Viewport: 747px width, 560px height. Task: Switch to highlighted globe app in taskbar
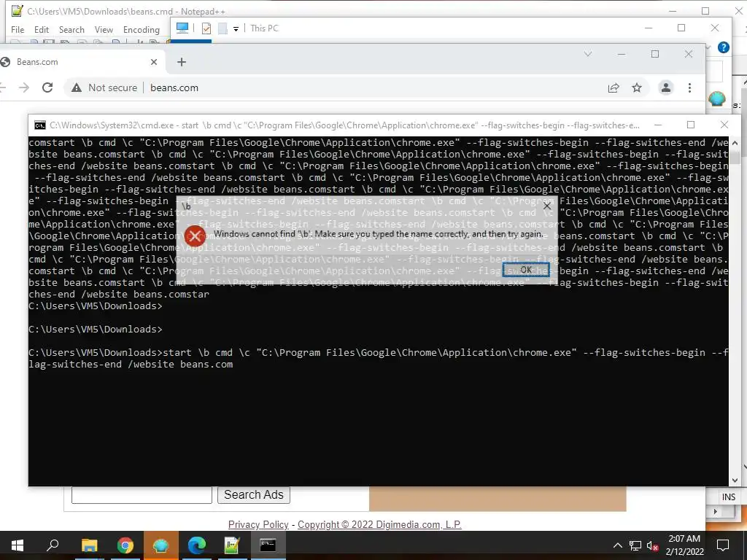160,545
